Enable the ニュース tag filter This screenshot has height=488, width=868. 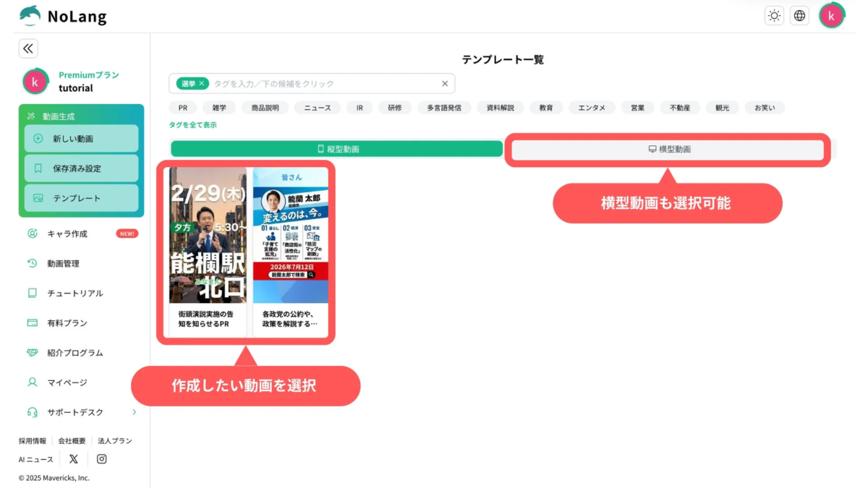317,107
